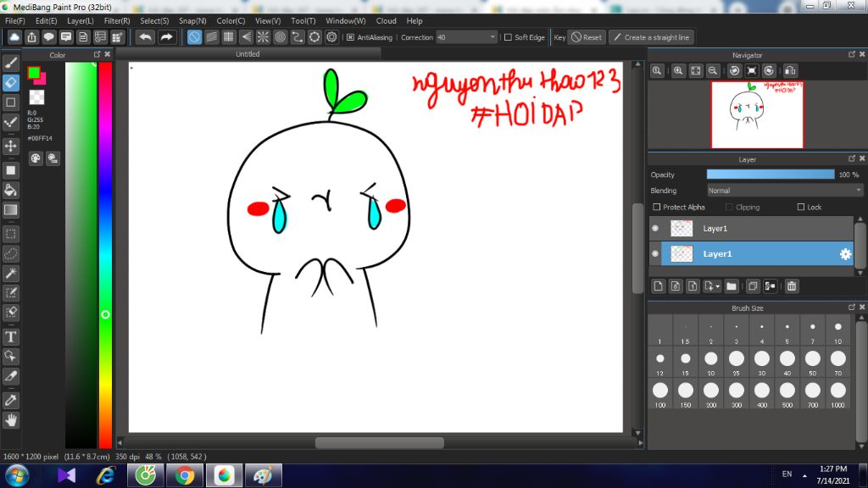Click Navigator preview thumbnail
868x488 pixels.
[757, 114]
